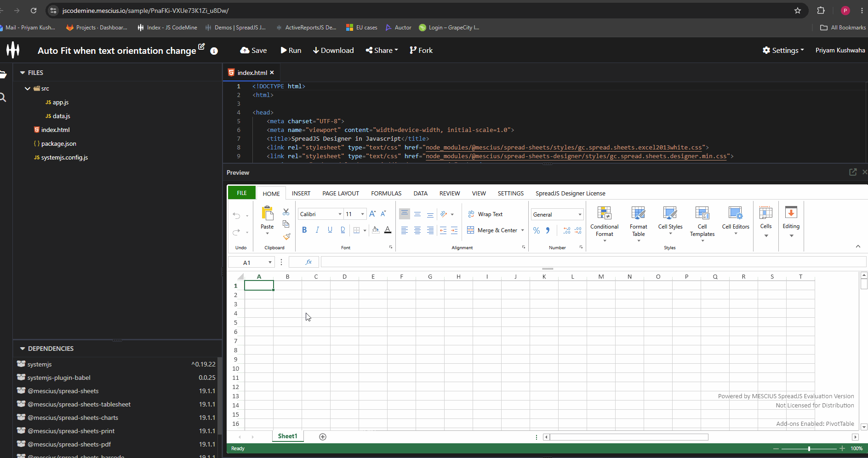Image resolution: width=868 pixels, height=458 pixels.
Task: Switch to the PAGE LAYOUT ribbon tab
Action: click(x=341, y=194)
